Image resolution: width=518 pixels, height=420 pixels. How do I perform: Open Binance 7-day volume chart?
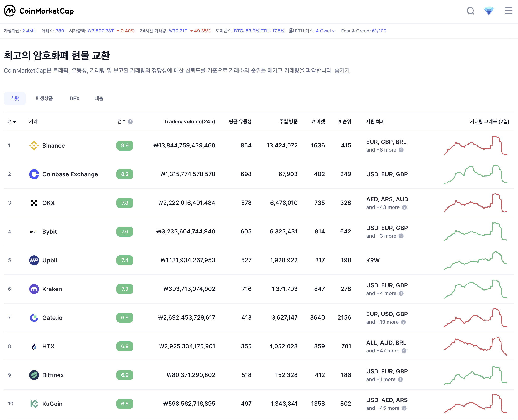(x=475, y=145)
